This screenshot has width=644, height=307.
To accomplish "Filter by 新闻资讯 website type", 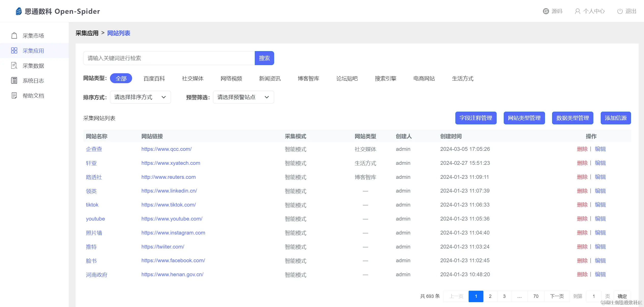I will point(270,78).
